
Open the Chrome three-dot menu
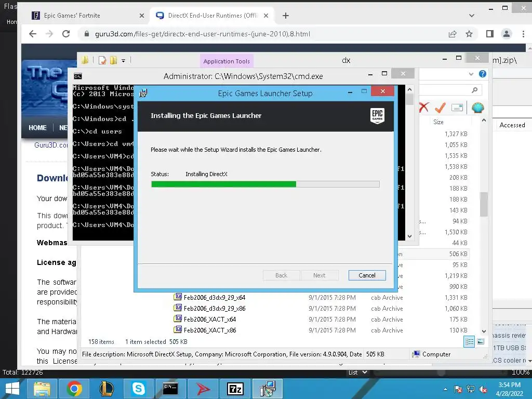tap(523, 34)
